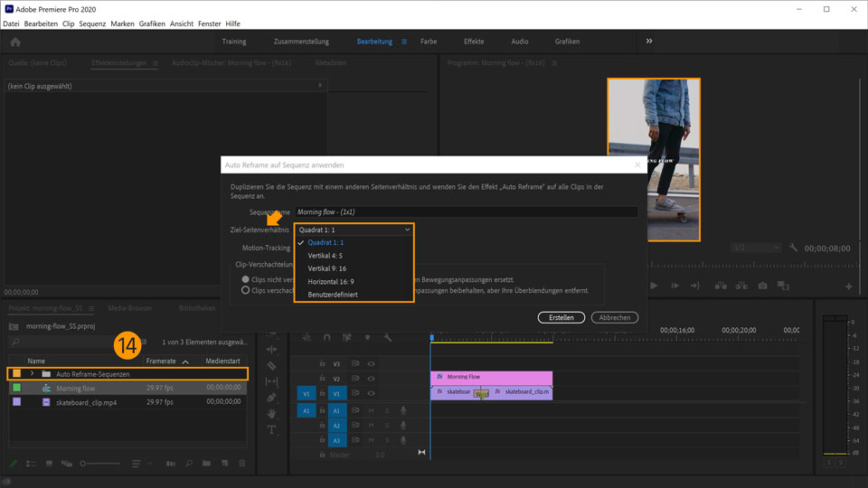Open timeline display settings wrench icon
The image size is (868, 488).
click(x=387, y=337)
